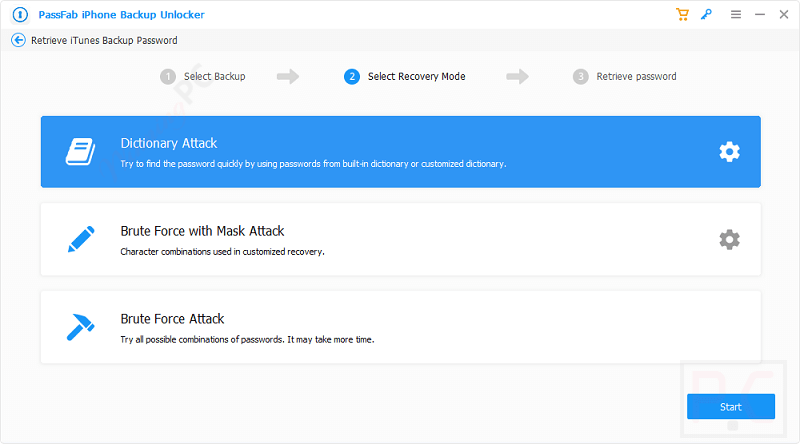The image size is (800, 444).
Task: Minimize the PassFab window
Action: click(x=760, y=15)
